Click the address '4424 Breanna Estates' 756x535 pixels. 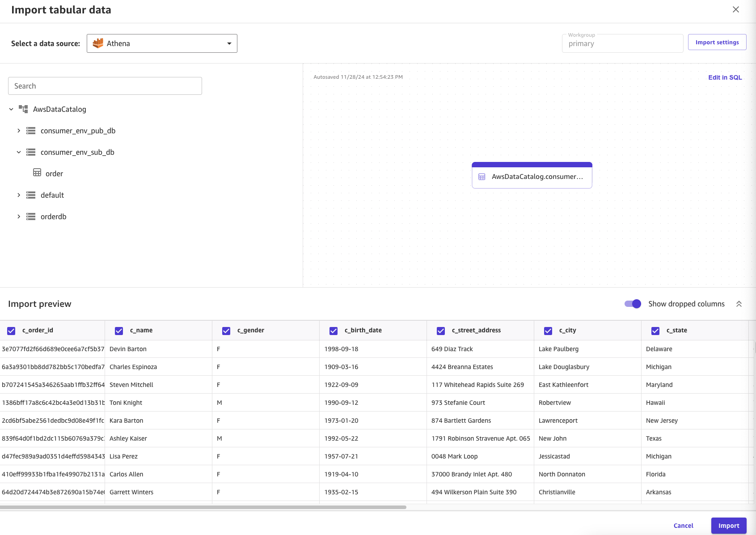coord(462,367)
